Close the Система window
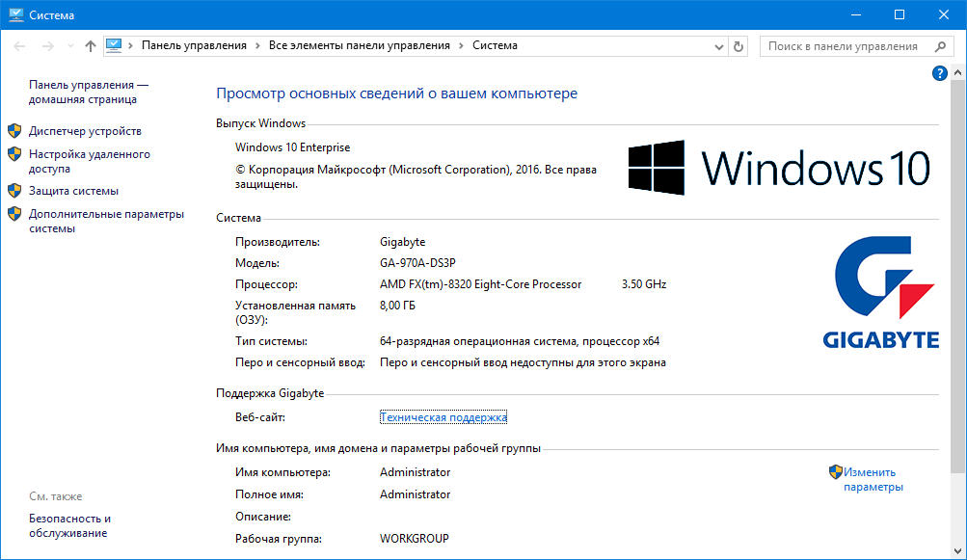This screenshot has width=967, height=560. tap(944, 14)
